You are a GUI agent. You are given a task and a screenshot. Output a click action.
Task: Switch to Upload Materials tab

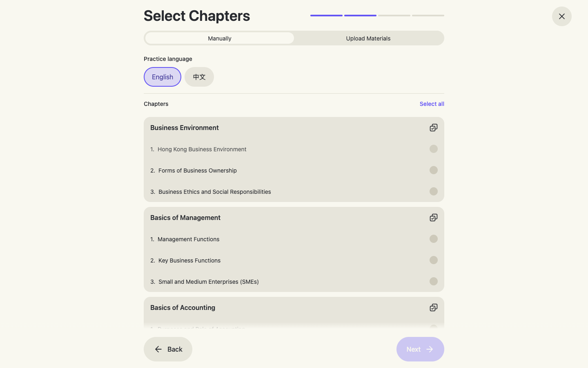[x=368, y=38]
